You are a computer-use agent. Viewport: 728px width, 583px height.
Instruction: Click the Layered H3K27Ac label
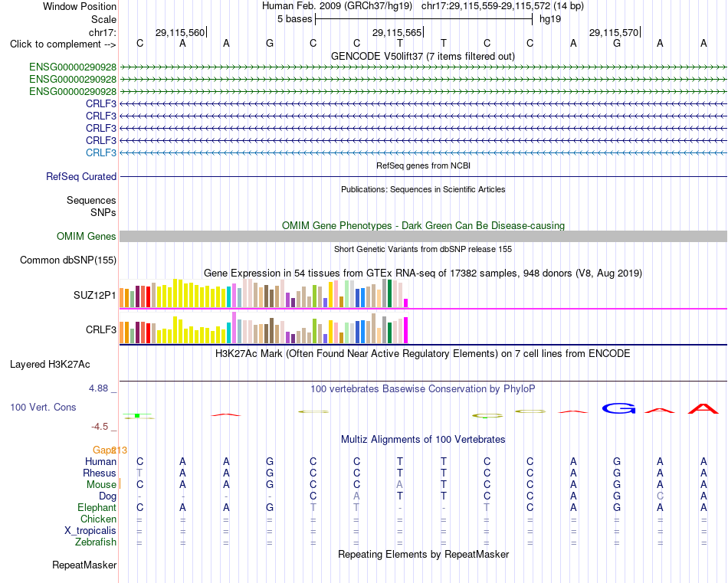click(50, 365)
